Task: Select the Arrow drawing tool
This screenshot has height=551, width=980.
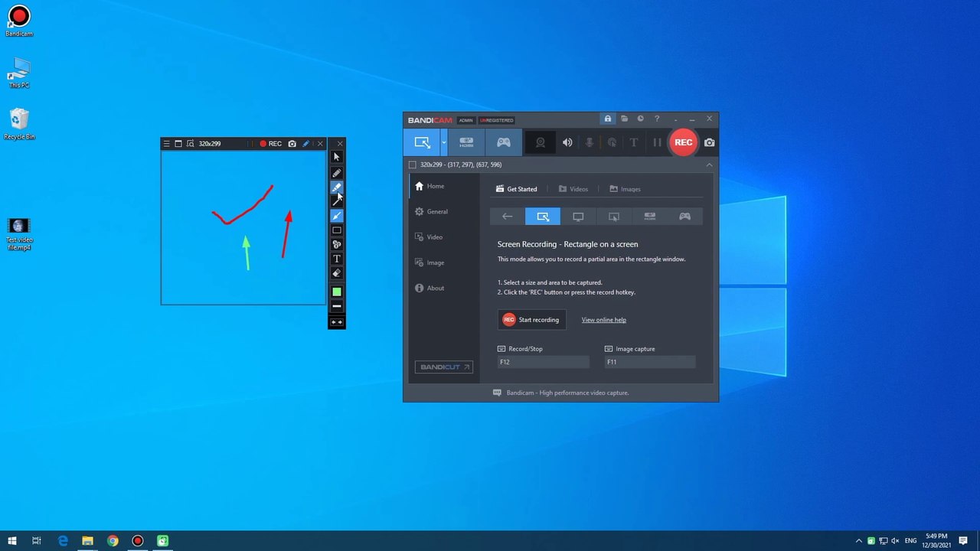Action: [336, 216]
